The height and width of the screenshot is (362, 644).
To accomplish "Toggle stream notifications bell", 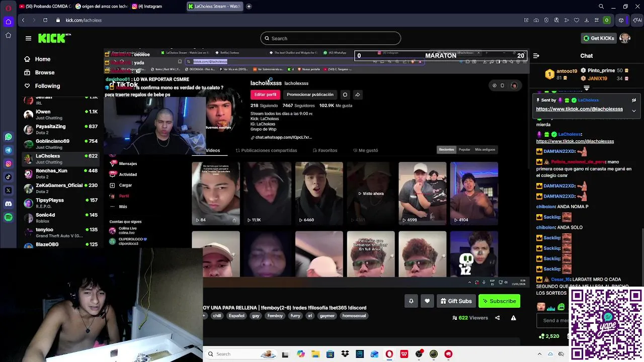I will click(x=411, y=301).
